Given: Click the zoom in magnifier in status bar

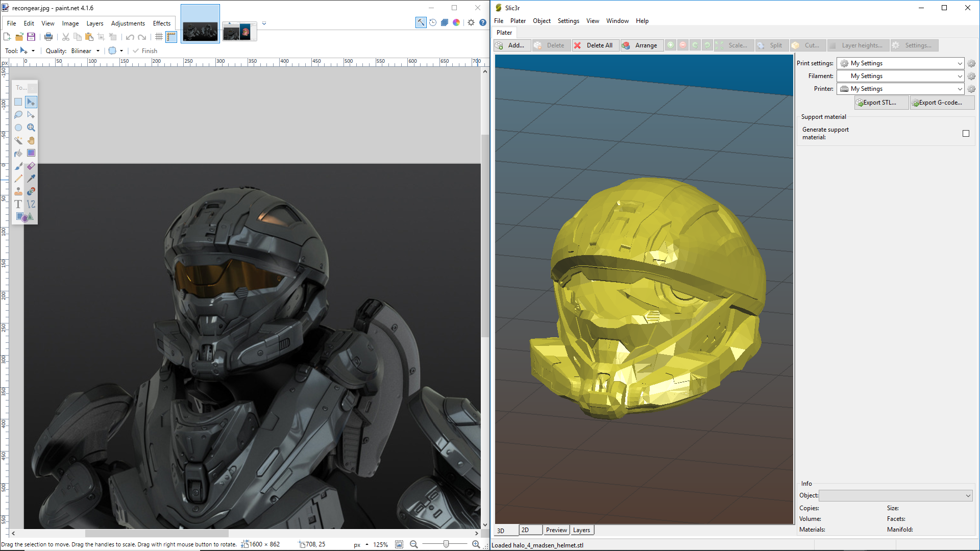Looking at the screenshot, I should tap(476, 544).
